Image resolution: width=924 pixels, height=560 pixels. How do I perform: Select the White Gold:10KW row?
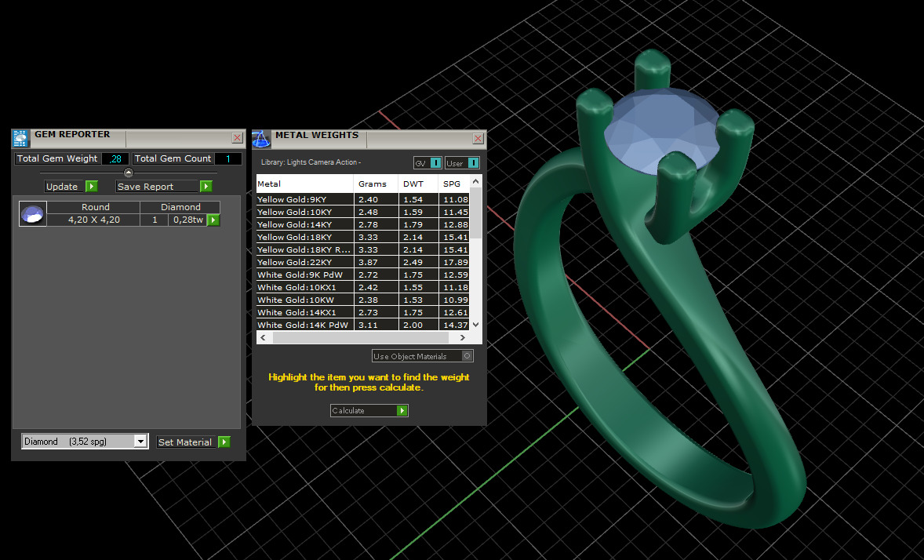coord(362,300)
